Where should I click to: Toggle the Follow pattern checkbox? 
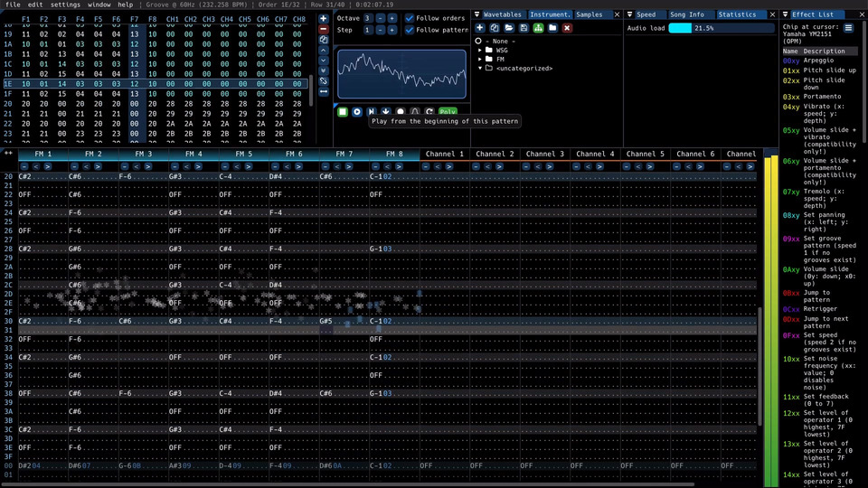410,30
